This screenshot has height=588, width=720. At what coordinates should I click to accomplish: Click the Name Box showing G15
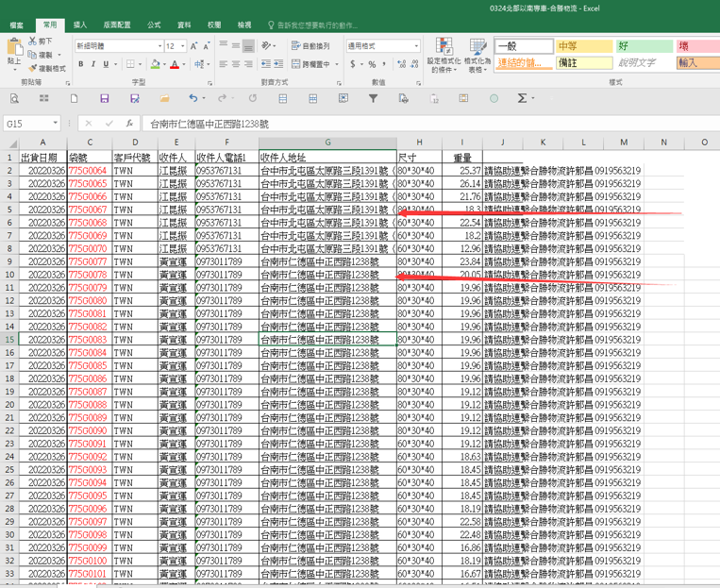28,124
